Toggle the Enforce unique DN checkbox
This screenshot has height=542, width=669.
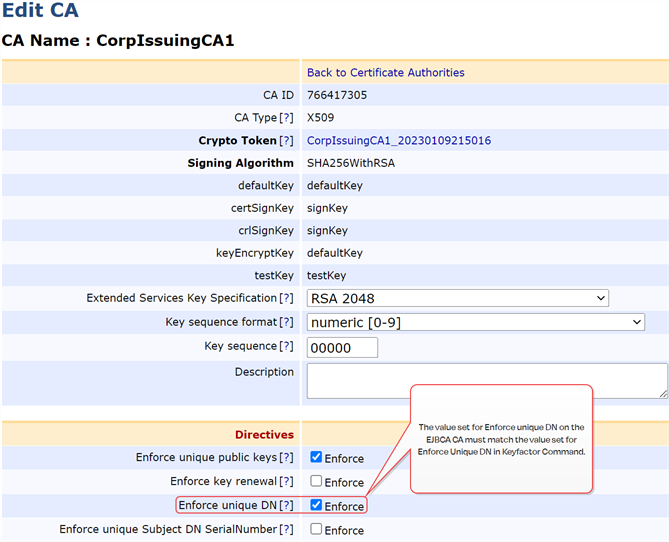tap(316, 505)
